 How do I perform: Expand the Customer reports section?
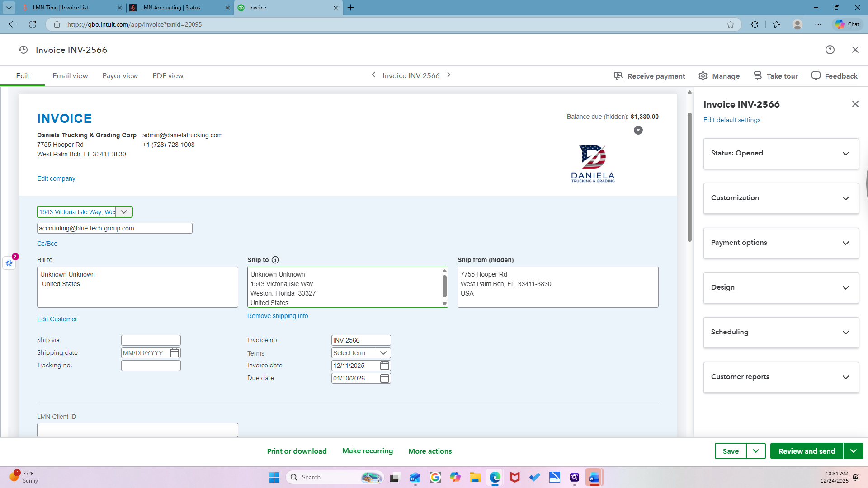[781, 377]
